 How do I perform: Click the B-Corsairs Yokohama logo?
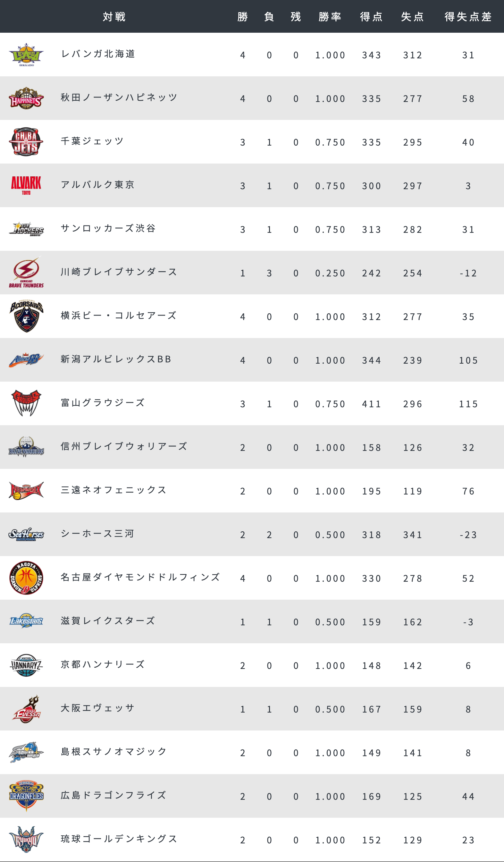pos(26,316)
